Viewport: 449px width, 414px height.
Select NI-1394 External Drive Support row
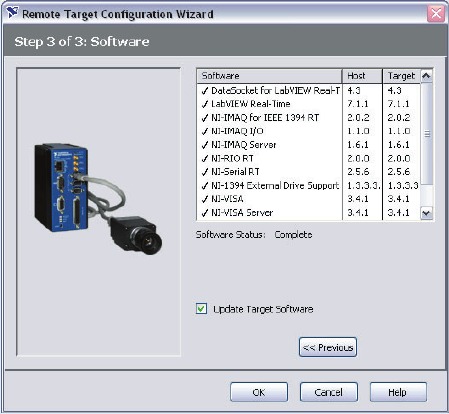coord(309,185)
